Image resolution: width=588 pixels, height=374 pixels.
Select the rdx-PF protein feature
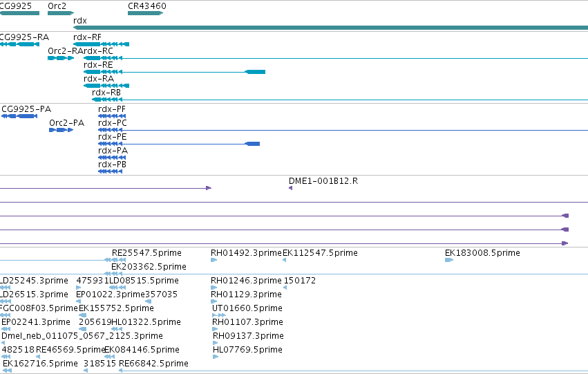(x=112, y=116)
